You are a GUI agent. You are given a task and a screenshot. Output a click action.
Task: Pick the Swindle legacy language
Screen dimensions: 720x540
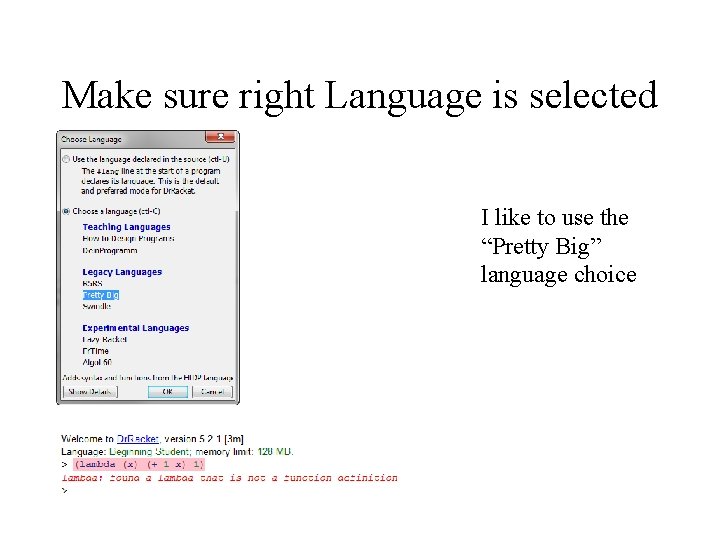point(96,306)
